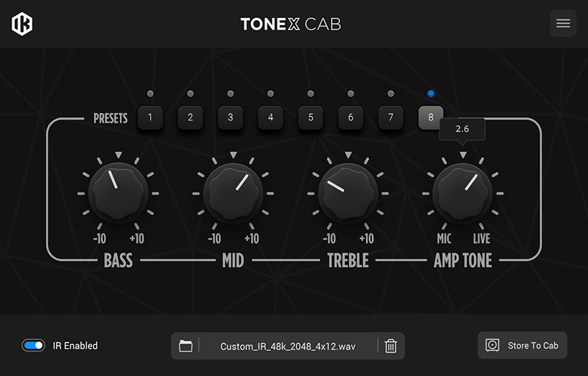Load preset 5
The width and height of the screenshot is (588, 376).
point(310,117)
